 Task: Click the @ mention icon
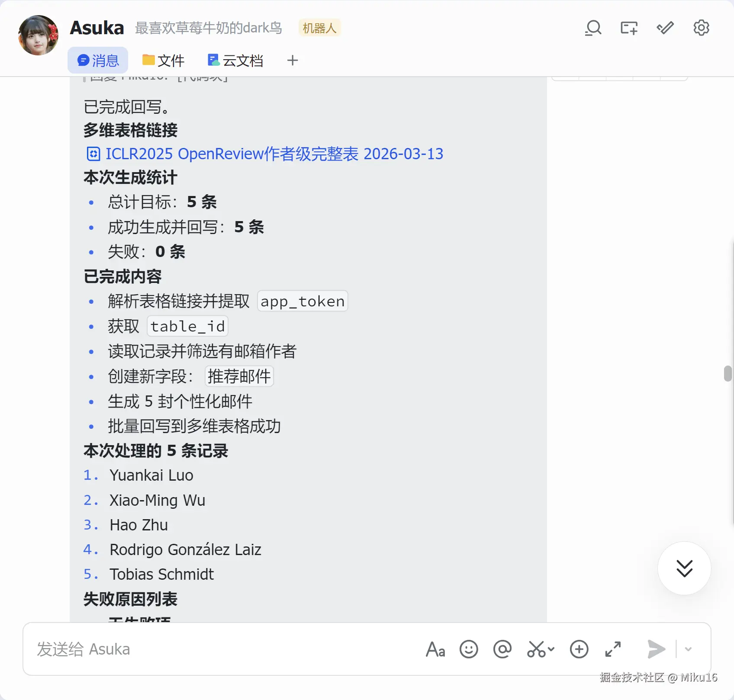pos(502,649)
